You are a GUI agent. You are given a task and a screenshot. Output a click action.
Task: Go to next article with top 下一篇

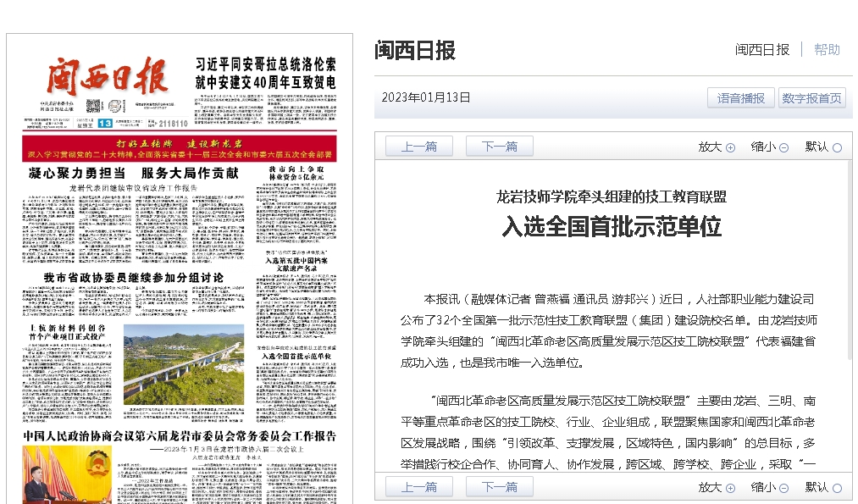click(x=499, y=147)
